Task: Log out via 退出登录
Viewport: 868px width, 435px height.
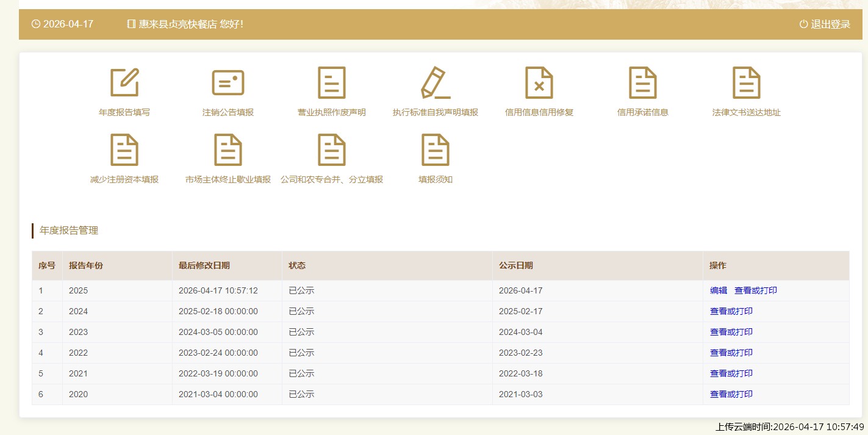Action: (825, 24)
